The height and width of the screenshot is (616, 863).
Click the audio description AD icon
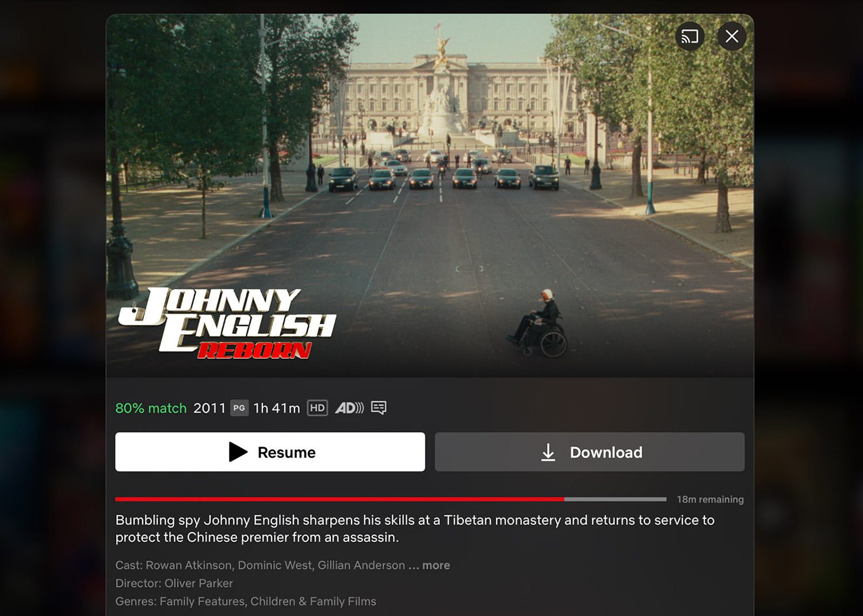(x=349, y=408)
